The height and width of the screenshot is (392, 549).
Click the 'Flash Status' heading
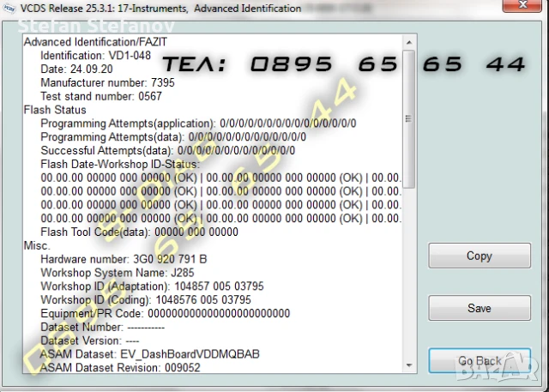(55, 110)
